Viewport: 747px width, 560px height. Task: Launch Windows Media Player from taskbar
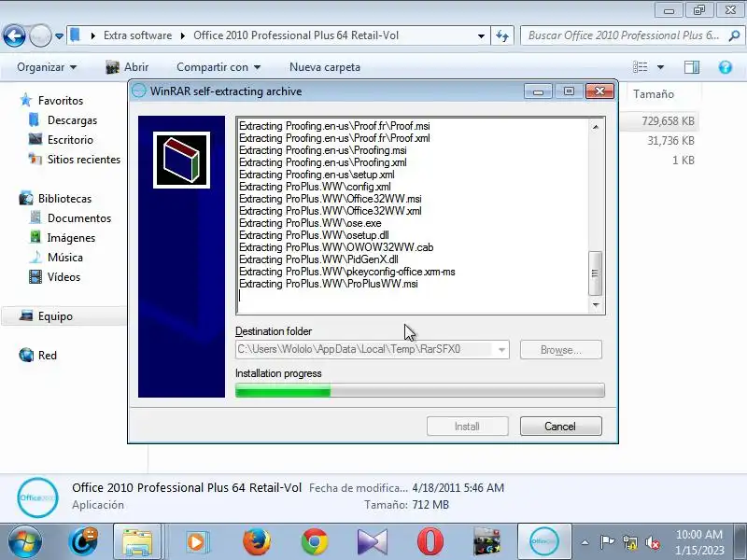pos(196,542)
